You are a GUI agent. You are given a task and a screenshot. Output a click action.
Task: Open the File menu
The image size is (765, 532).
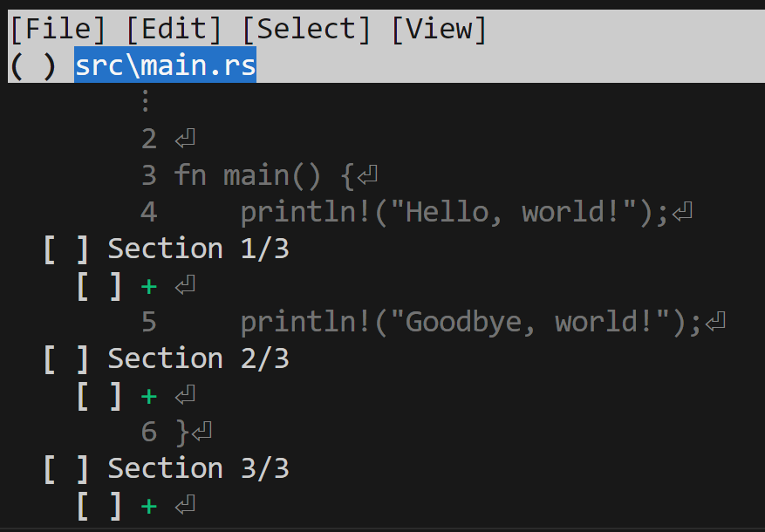[58, 29]
